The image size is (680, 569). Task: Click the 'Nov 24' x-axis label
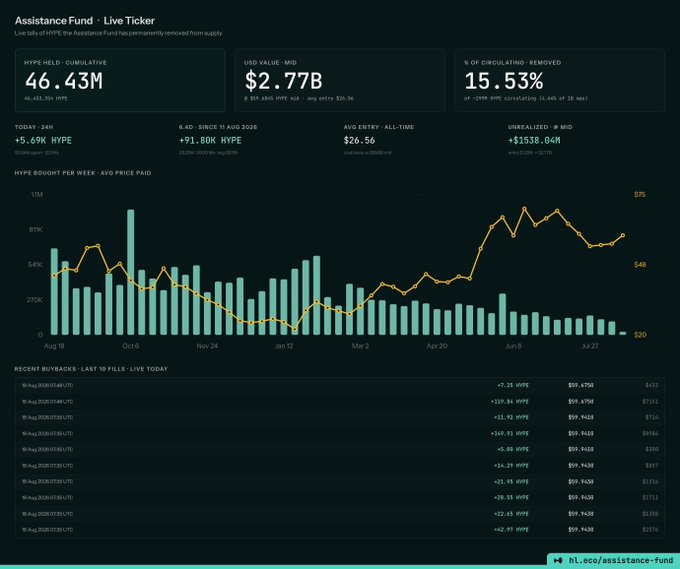point(207,346)
